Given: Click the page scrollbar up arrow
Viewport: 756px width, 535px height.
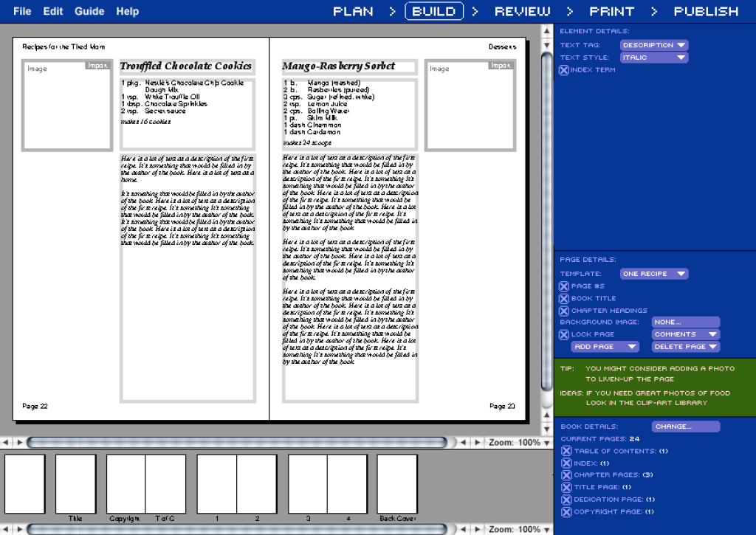Looking at the screenshot, I should pos(546,31).
